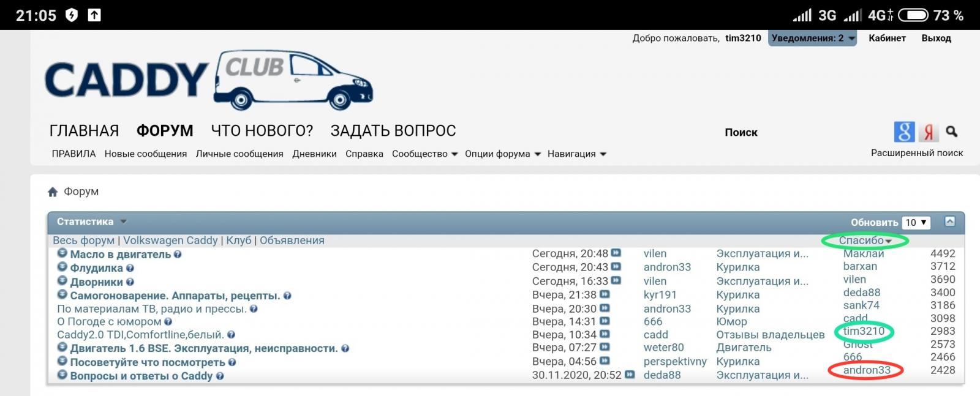Search with the Yandex icon
The image size is (980, 396).
(929, 132)
